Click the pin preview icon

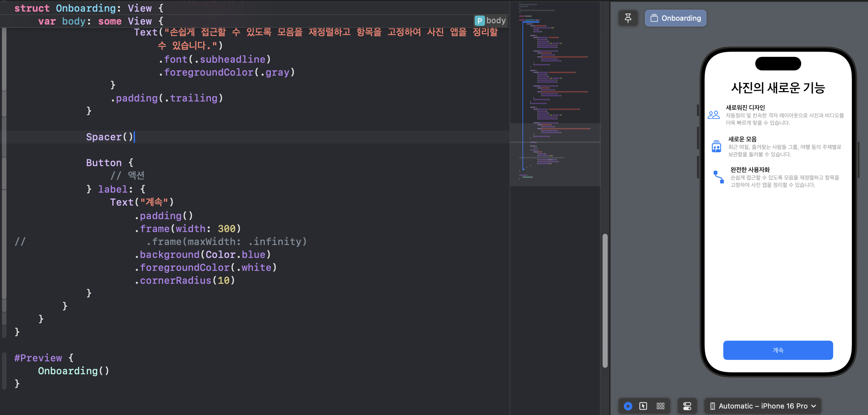pyautogui.click(x=628, y=18)
